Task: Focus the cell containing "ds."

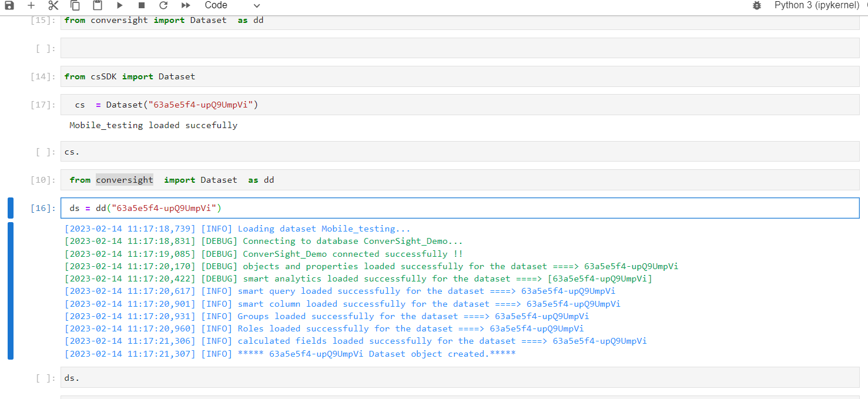Action: tap(460, 378)
